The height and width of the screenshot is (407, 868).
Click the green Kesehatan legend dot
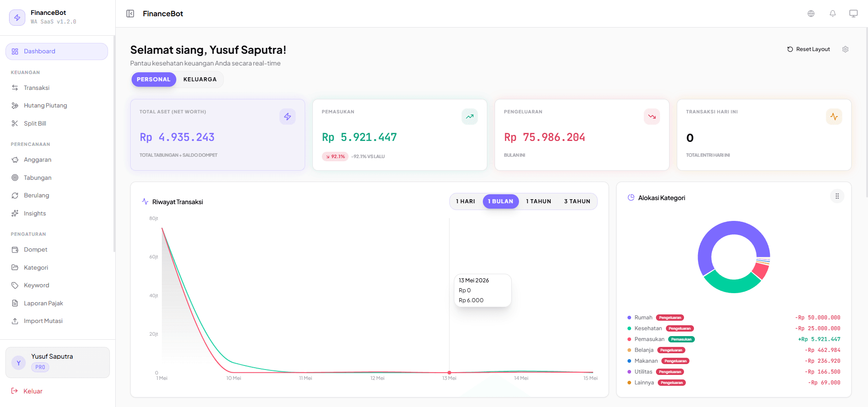coord(629,328)
